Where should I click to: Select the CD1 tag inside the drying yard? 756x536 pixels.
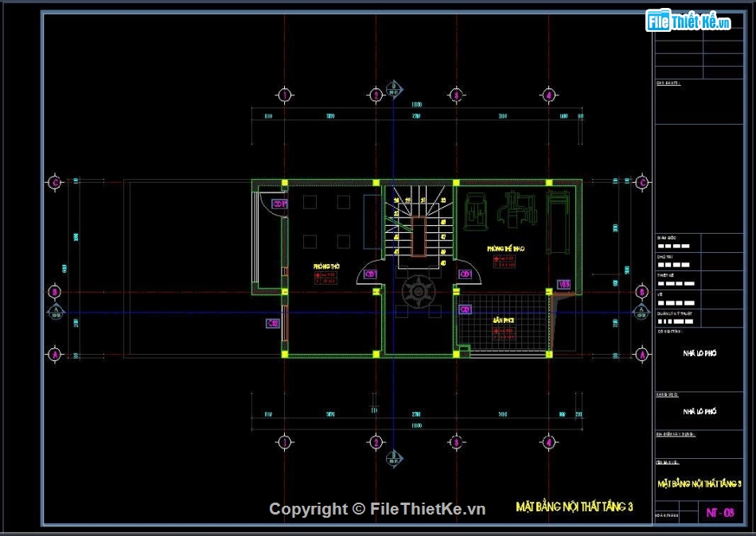pos(466,309)
